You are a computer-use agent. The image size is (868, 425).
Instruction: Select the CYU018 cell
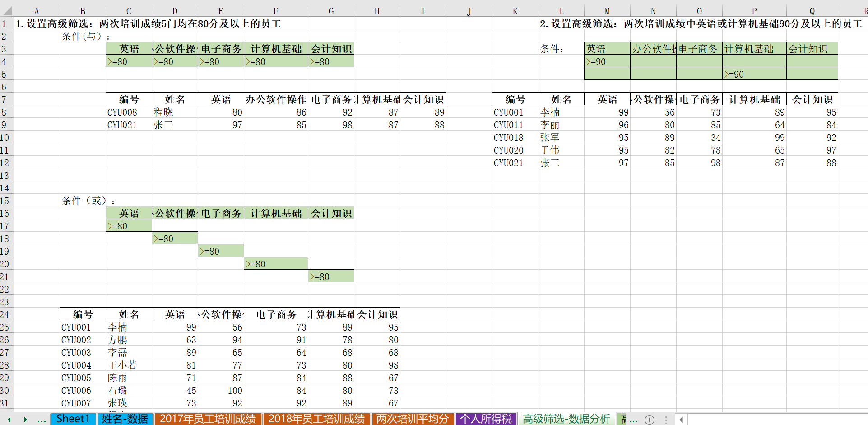(x=515, y=137)
